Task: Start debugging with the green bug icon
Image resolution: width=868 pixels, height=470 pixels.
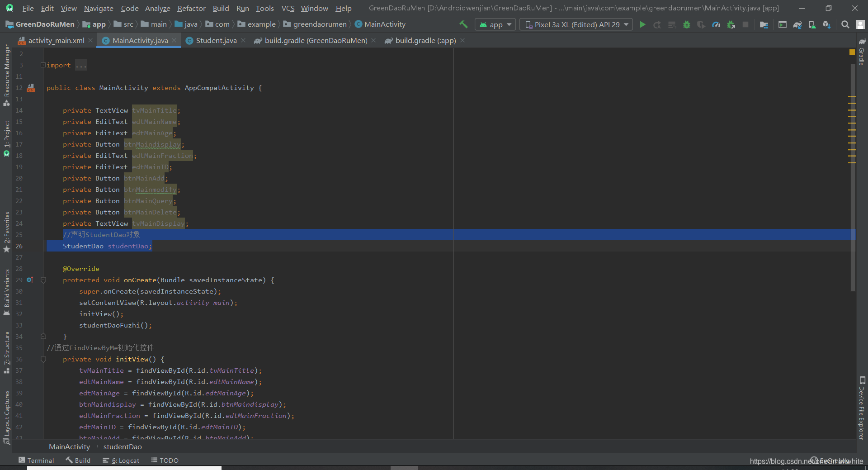Action: 687,24
